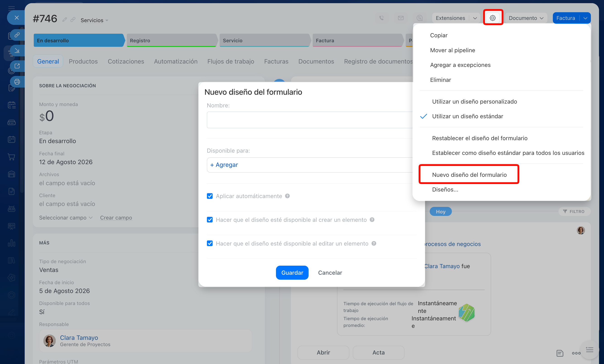
Task: Click the diagonal arrow icon in the side tab strip
Action: (x=17, y=50)
